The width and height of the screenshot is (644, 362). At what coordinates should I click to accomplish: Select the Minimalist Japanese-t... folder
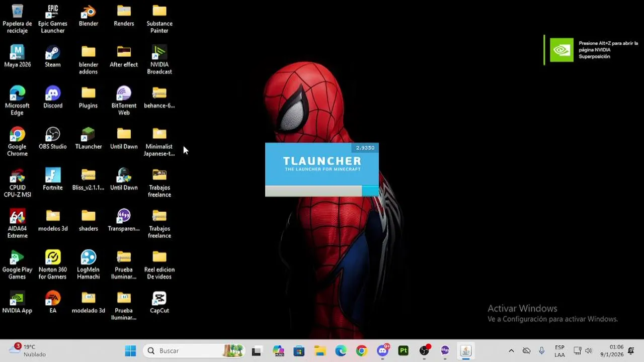(x=159, y=142)
